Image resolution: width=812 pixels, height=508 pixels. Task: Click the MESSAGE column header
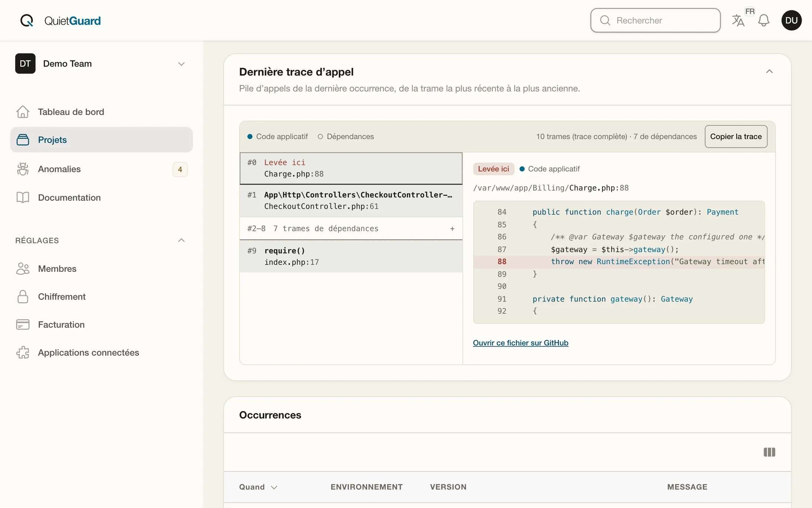tap(687, 487)
